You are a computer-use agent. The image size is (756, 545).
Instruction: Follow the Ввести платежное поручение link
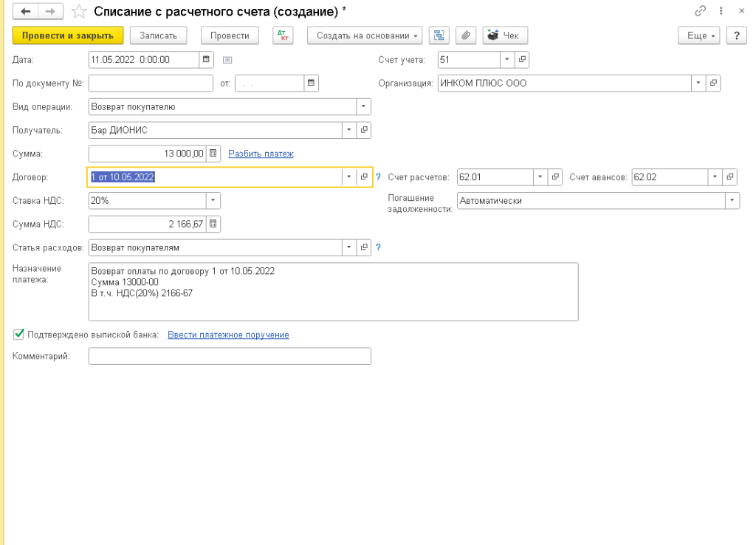[228, 335]
